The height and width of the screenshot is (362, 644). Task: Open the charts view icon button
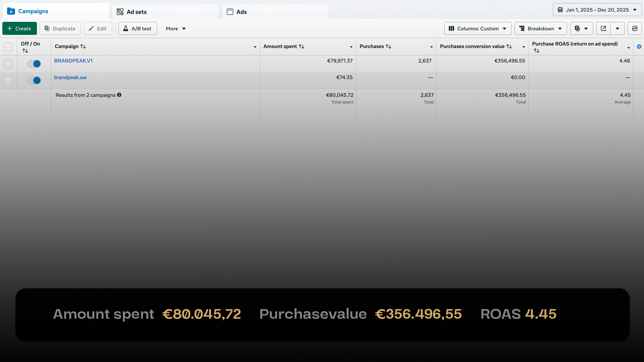pyautogui.click(x=635, y=28)
